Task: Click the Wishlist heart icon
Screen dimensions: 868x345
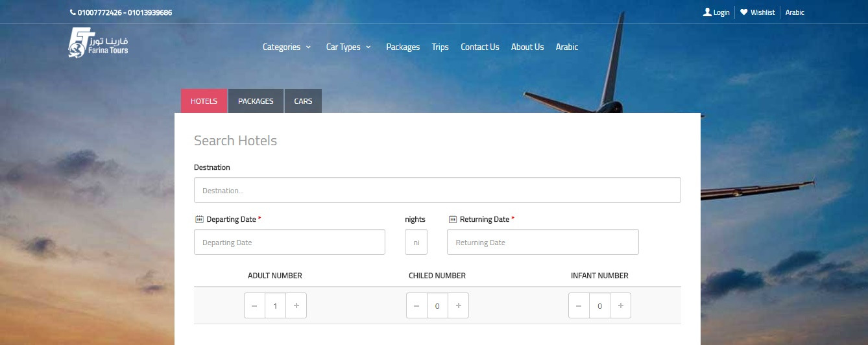Action: tap(743, 12)
